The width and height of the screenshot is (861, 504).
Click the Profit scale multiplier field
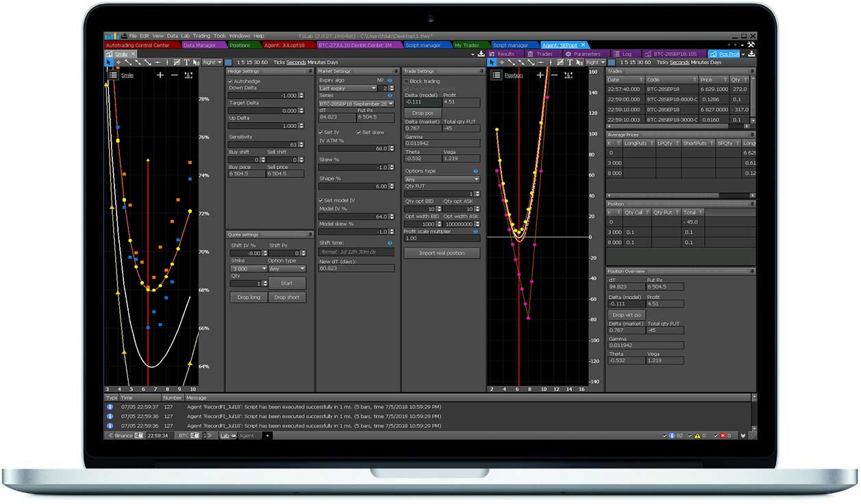[x=442, y=238]
